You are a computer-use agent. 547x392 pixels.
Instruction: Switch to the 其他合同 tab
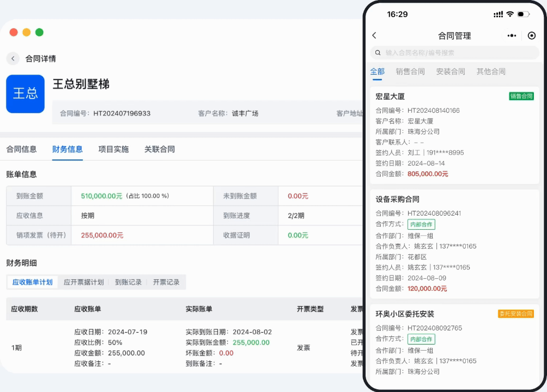(x=491, y=71)
